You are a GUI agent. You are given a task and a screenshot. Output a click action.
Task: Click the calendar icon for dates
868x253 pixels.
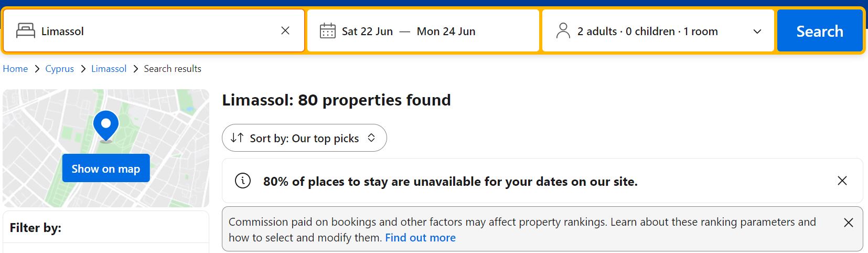(328, 31)
